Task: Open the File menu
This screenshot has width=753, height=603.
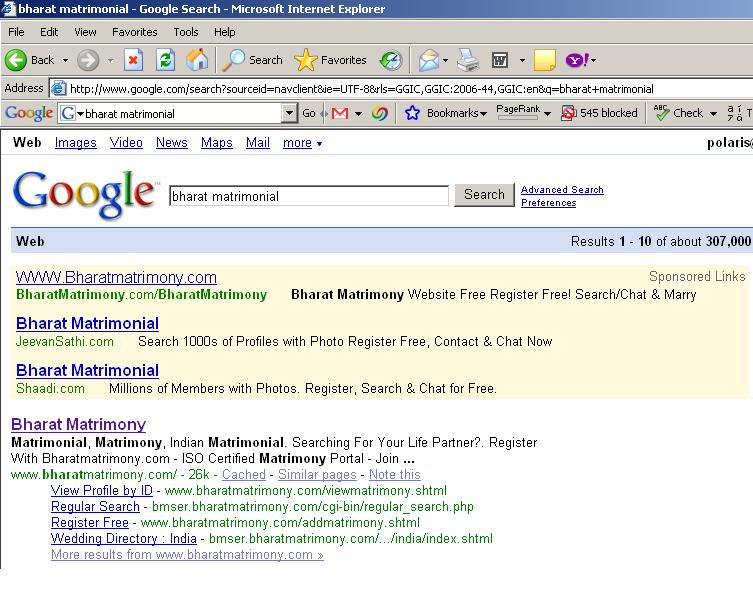Action: [x=16, y=32]
